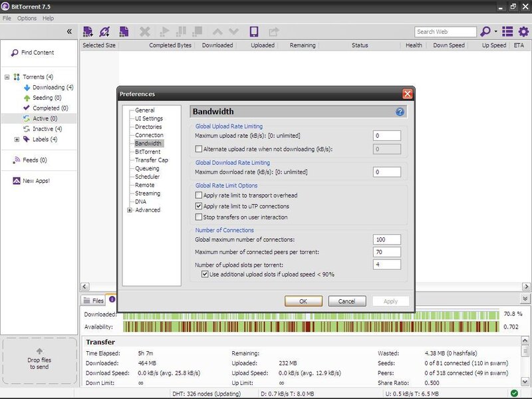Collapse sidebar with double-chevron icon
This screenshot has width=532, height=399.
[69, 31]
